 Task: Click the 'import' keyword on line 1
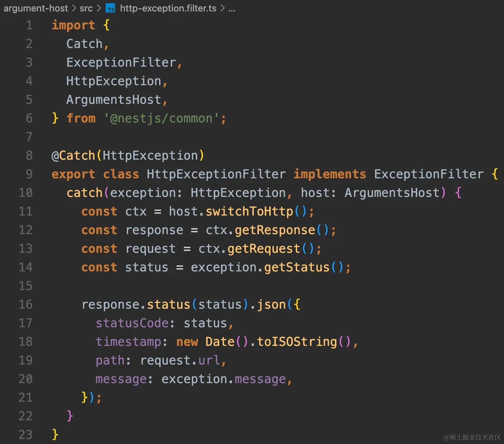tap(73, 25)
